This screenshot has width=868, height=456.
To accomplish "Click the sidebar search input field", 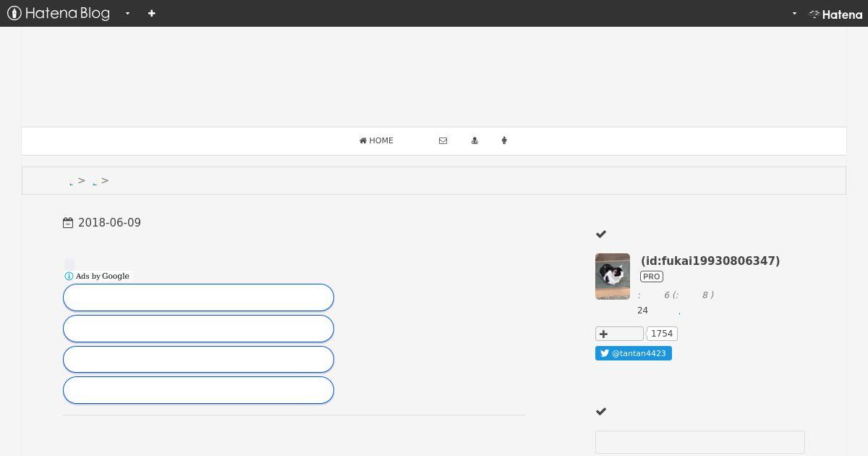I will [700, 442].
